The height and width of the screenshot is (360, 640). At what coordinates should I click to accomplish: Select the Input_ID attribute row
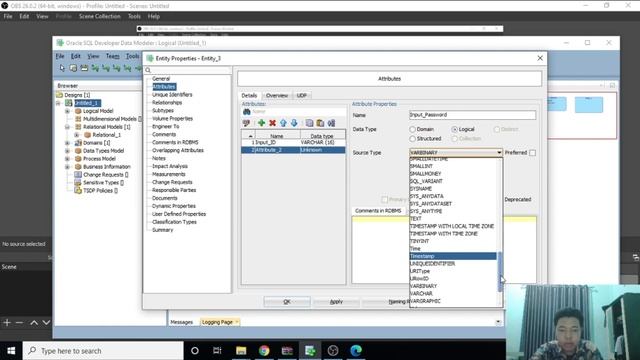pyautogui.click(x=293, y=142)
